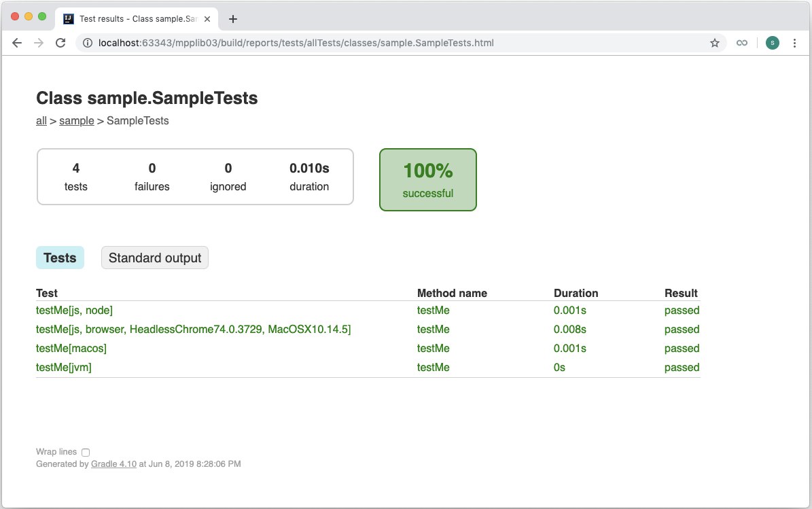
Task: Minimize the window with the yellow button
Action: 29,16
